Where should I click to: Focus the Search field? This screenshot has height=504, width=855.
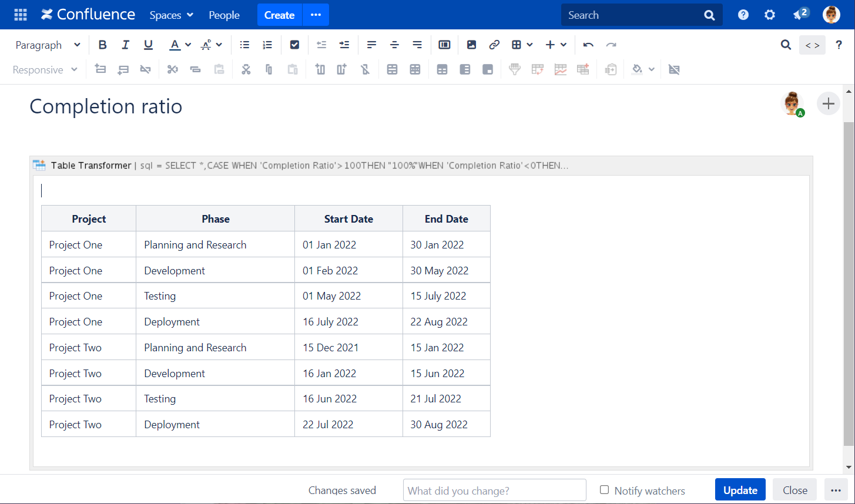coord(642,15)
